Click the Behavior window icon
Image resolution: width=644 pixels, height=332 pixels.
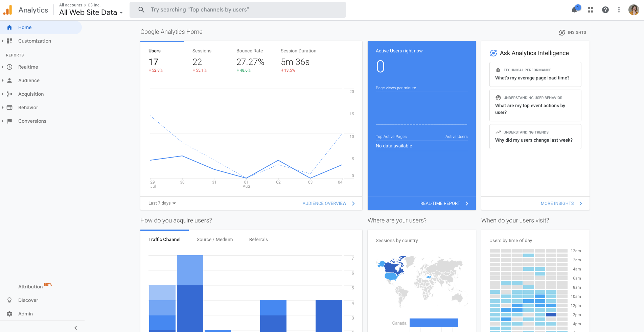(x=9, y=108)
